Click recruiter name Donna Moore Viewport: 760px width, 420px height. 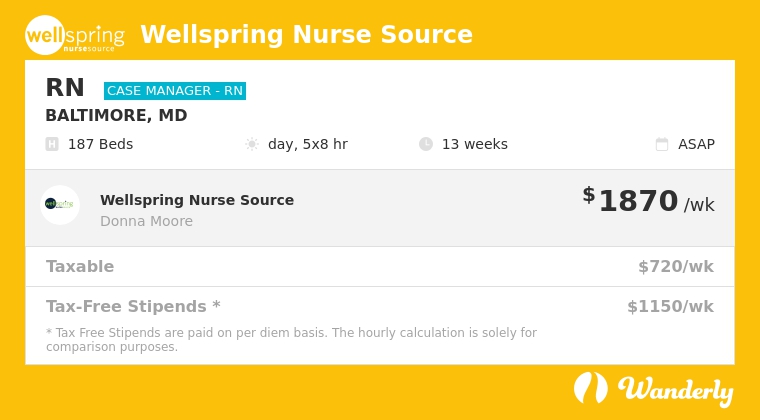coord(146,221)
